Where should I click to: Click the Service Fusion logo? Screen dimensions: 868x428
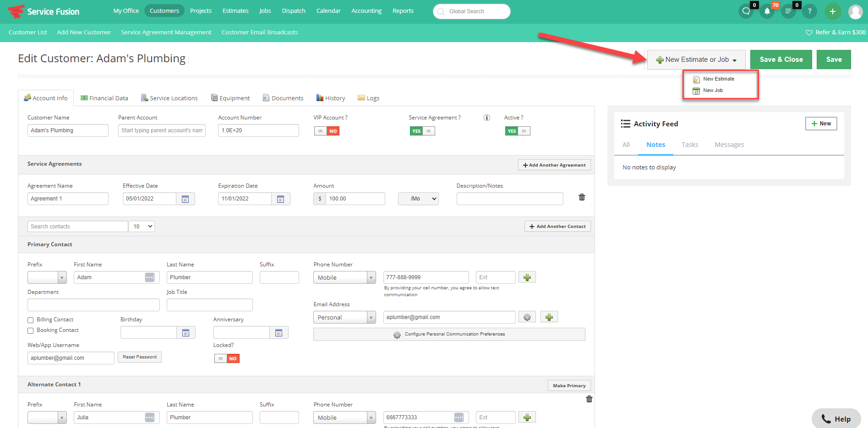pos(44,11)
